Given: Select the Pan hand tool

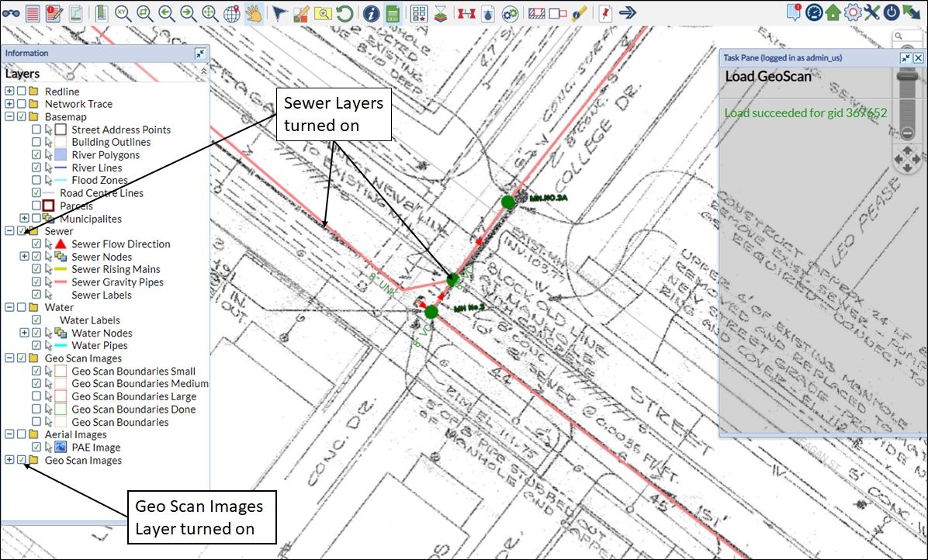Looking at the screenshot, I should pos(254,12).
